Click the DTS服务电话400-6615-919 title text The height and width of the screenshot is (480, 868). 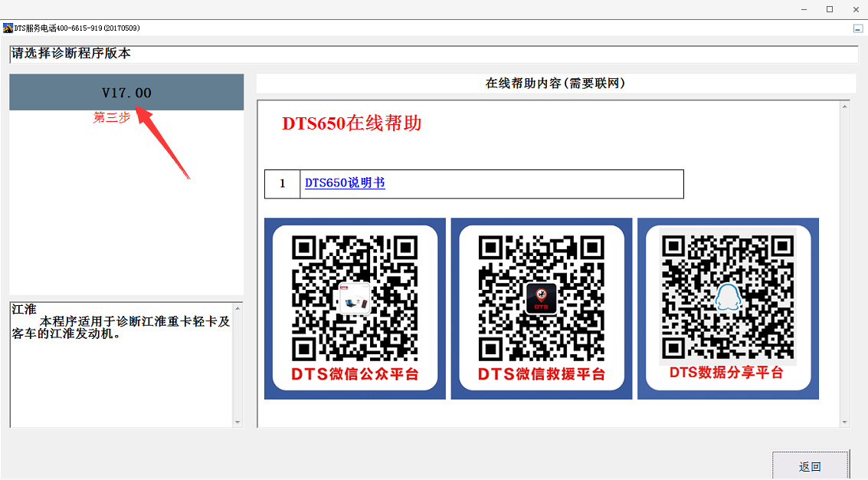tap(77, 28)
